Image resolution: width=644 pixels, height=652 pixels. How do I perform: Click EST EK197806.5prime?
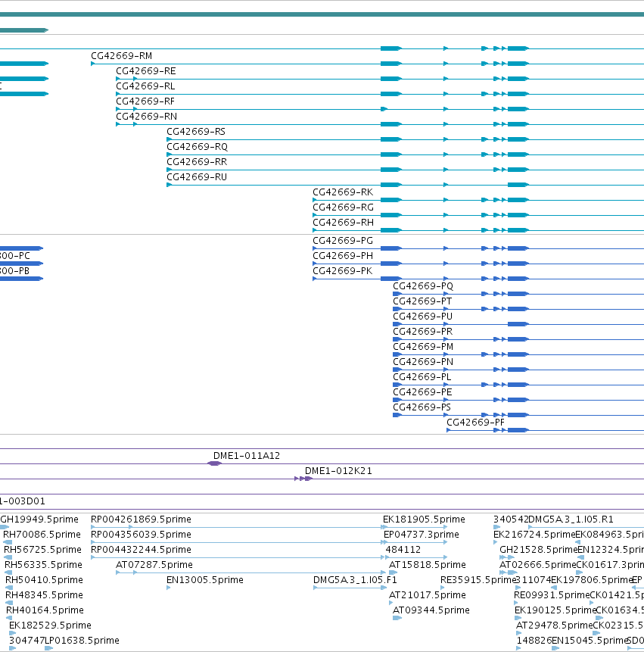click(x=592, y=579)
